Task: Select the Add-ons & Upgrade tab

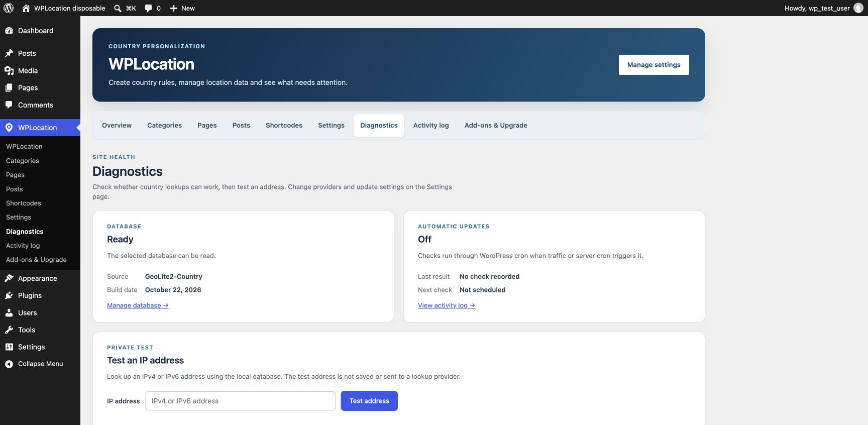Action: point(496,126)
